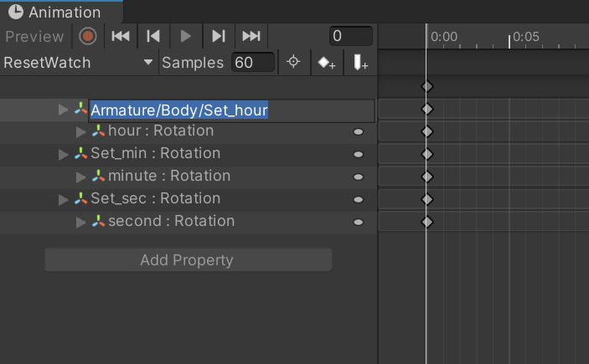The width and height of the screenshot is (589, 364).
Task: Go to the first keyframe of the clip
Action: tap(121, 37)
